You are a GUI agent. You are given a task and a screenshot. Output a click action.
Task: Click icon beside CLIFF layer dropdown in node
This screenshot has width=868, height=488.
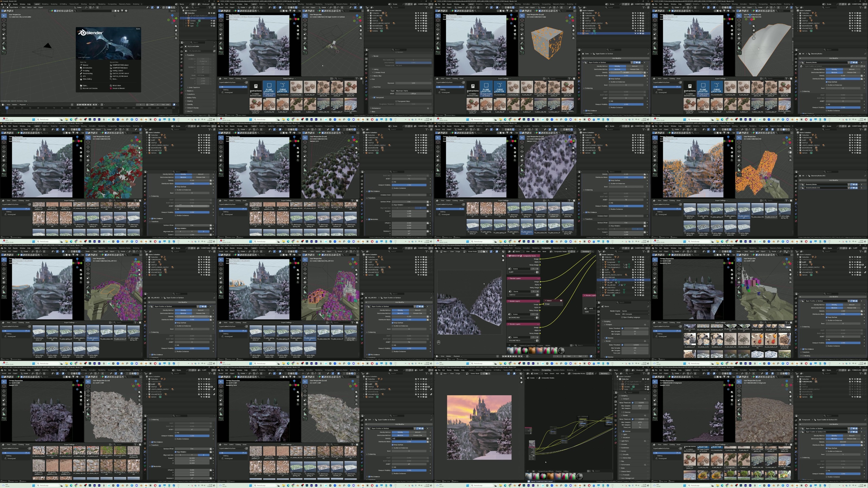pos(537,272)
